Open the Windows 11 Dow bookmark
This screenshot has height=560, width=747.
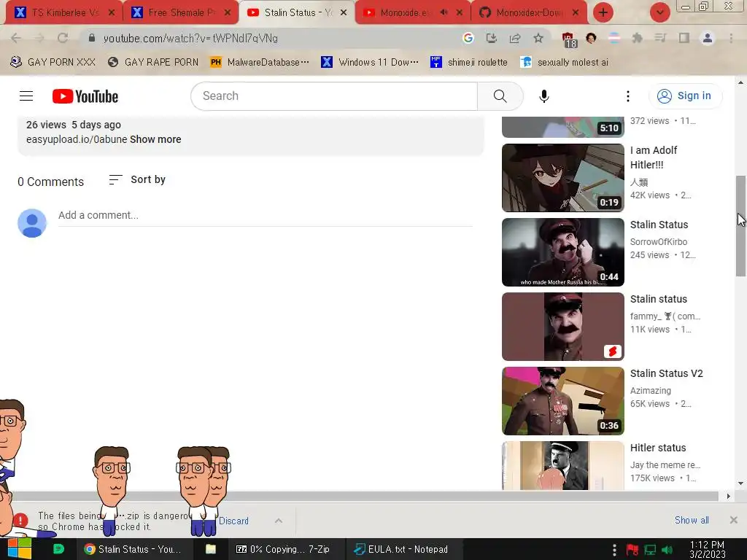click(x=370, y=62)
